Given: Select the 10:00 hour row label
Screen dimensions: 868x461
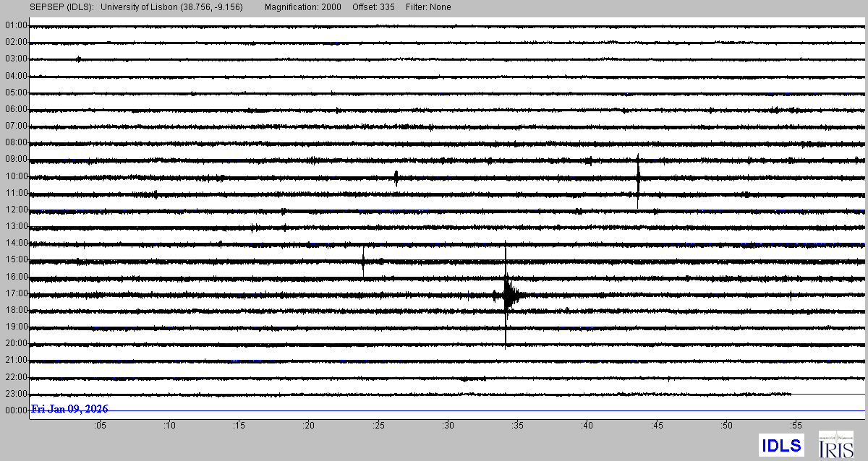Looking at the screenshot, I should coord(16,176).
